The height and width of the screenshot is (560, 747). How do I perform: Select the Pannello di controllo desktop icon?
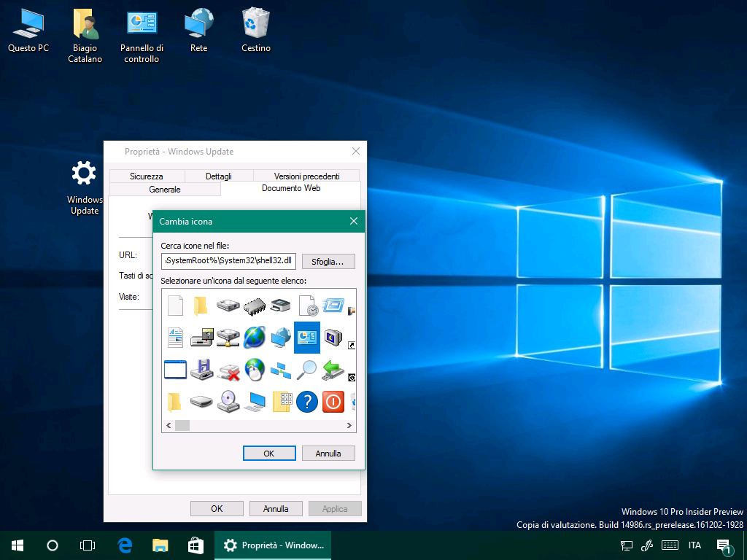tap(142, 36)
